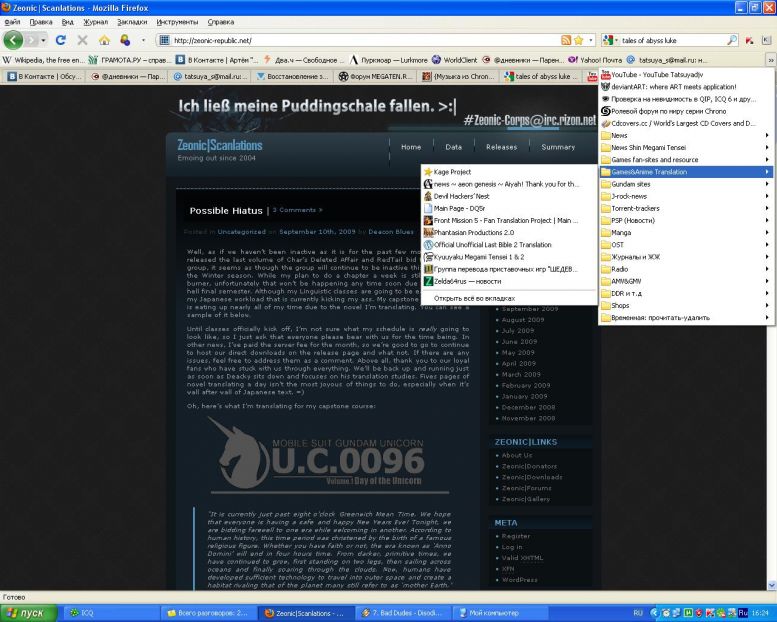Expand the bookmarks toolbar overflow chevron
Image resolution: width=777 pixels, height=622 pixels.
tap(769, 59)
